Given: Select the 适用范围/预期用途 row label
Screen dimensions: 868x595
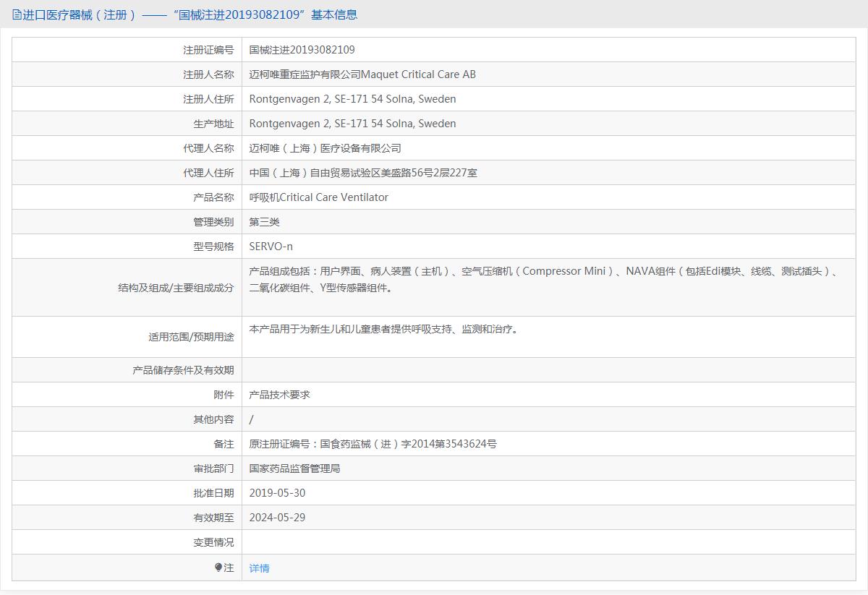Looking at the screenshot, I should 192,337.
